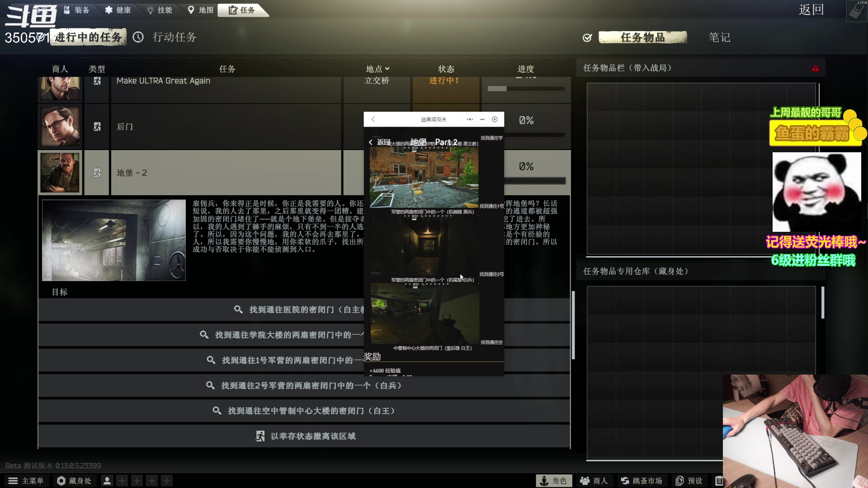Click quest type icon on 后门 row

pyautogui.click(x=97, y=127)
